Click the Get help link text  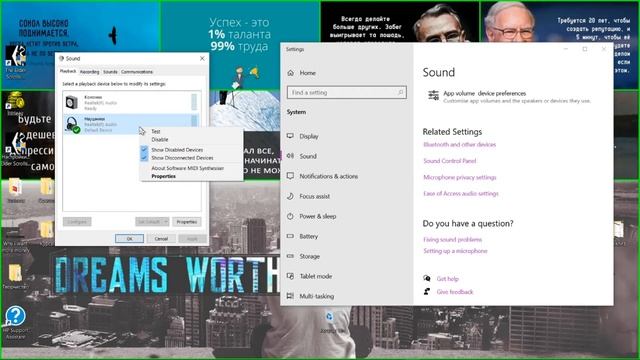(448, 279)
